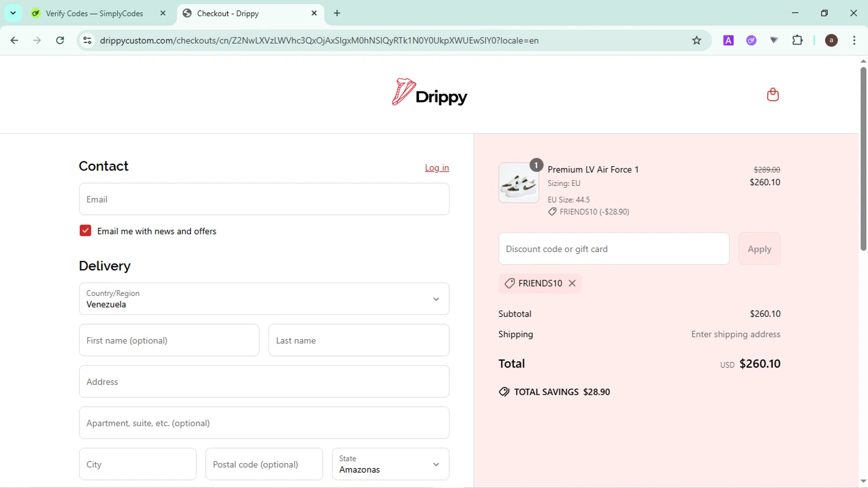Open the Extensions puzzle icon
The height and width of the screenshot is (488, 868).
[797, 41]
